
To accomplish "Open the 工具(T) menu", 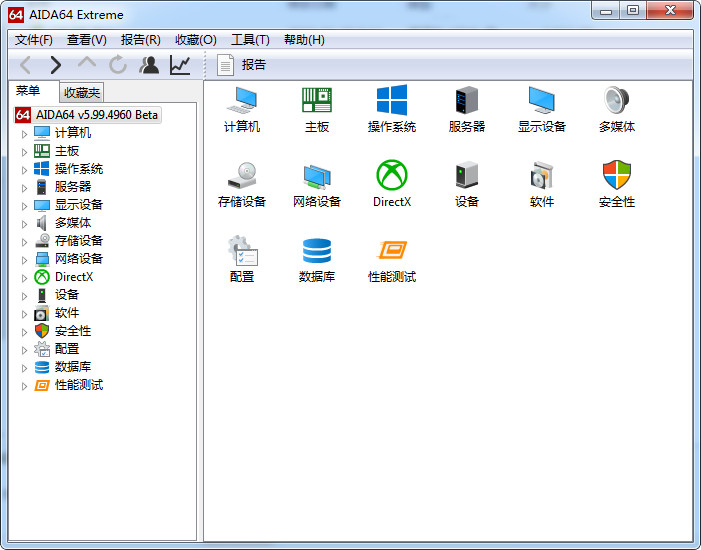I will [x=250, y=40].
